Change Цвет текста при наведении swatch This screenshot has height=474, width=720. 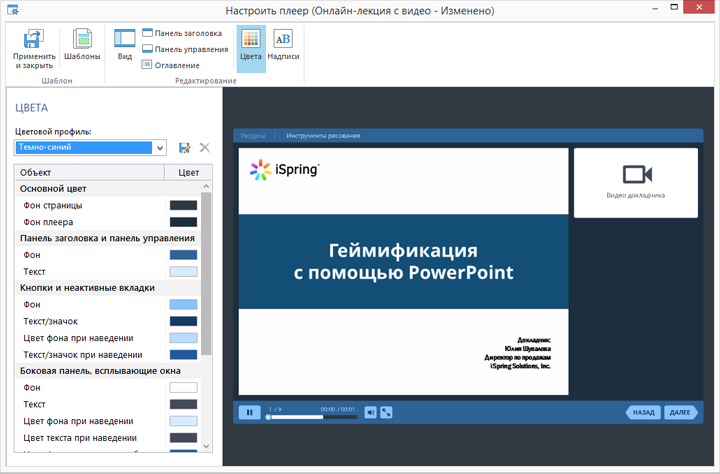click(x=183, y=438)
